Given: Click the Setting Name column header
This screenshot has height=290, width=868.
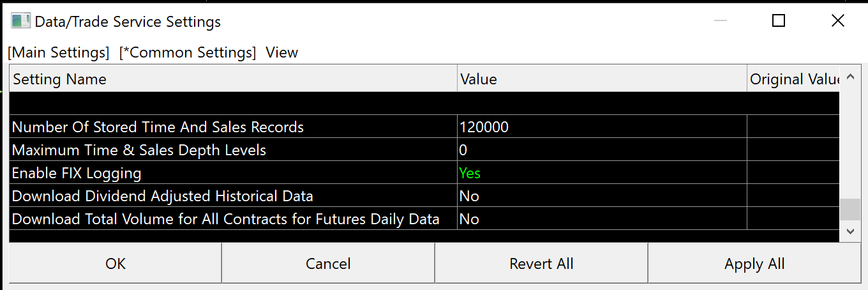Looking at the screenshot, I should (233, 79).
